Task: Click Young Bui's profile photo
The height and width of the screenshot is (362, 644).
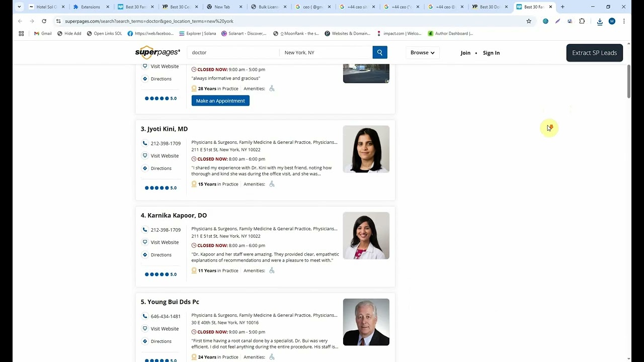Action: pos(366,322)
